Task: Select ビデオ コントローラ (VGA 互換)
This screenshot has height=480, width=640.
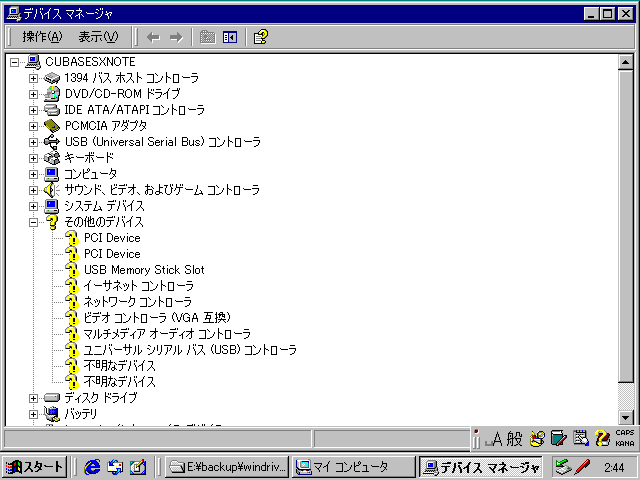Action: (157, 318)
